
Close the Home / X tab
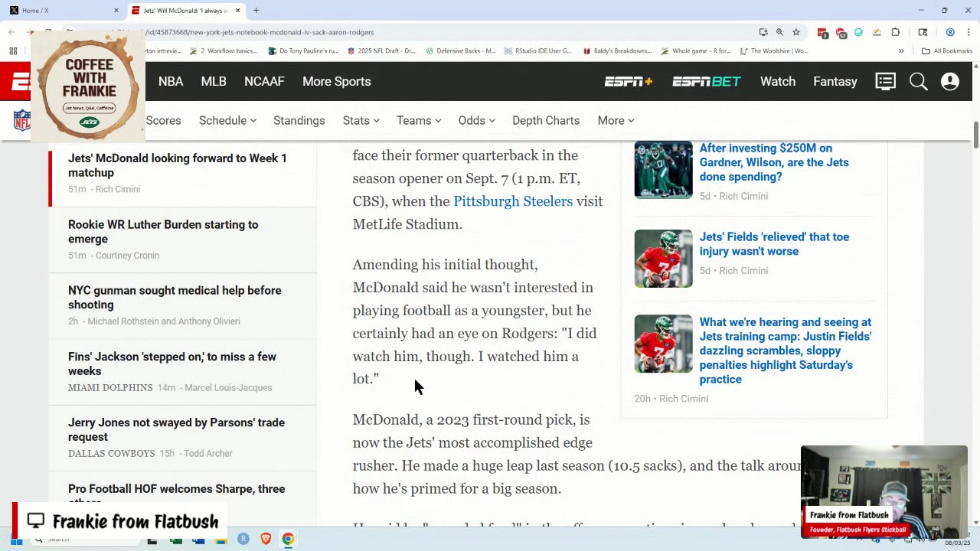[116, 10]
